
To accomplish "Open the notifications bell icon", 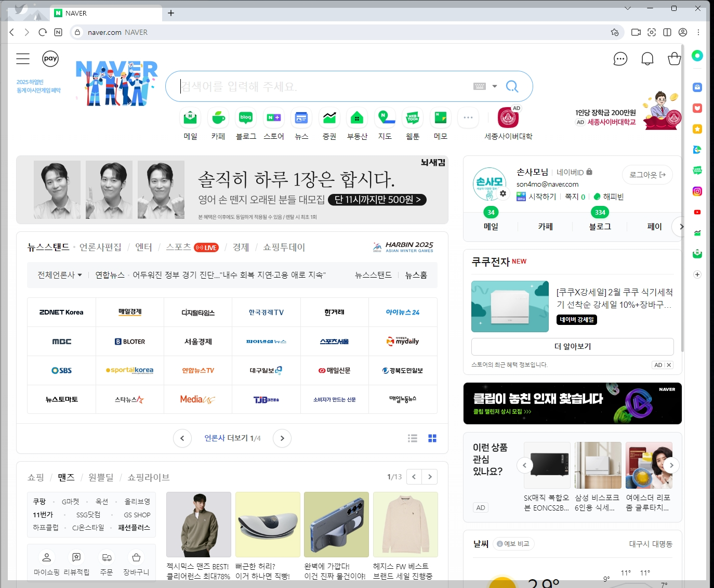I will pyautogui.click(x=647, y=59).
